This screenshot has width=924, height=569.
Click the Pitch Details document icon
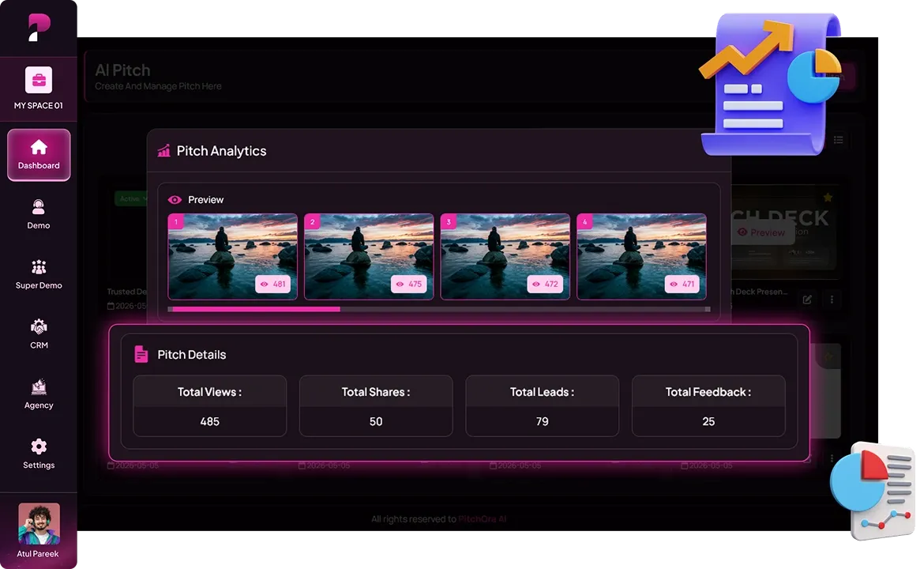pyautogui.click(x=141, y=354)
